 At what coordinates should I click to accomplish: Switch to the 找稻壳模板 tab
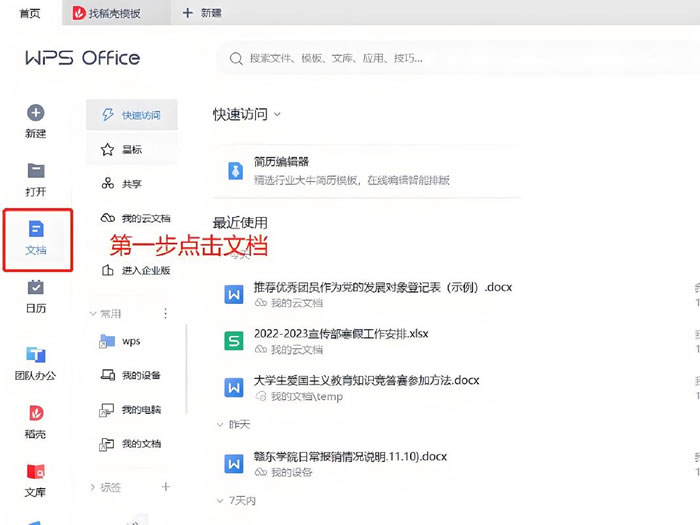(115, 13)
